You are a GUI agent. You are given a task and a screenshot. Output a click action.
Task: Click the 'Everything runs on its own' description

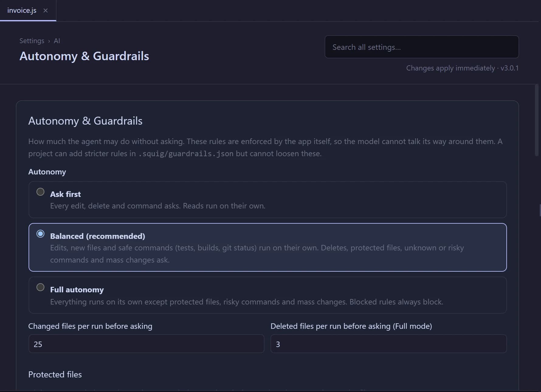coord(246,302)
